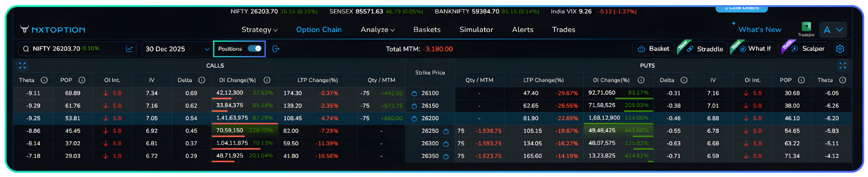This screenshot has height=177, width=868.
Task: Switch to the Option Chain tab
Action: coord(319,30)
